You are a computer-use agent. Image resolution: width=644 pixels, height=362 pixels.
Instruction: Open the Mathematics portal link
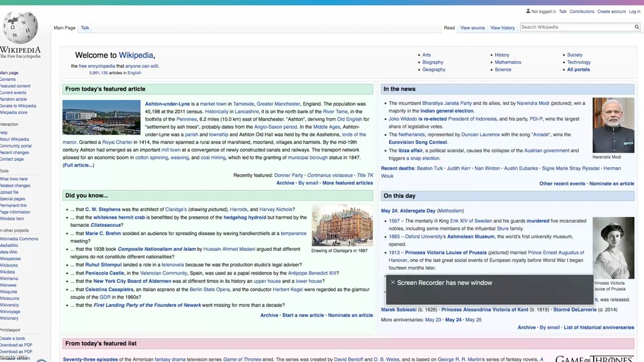point(508,62)
